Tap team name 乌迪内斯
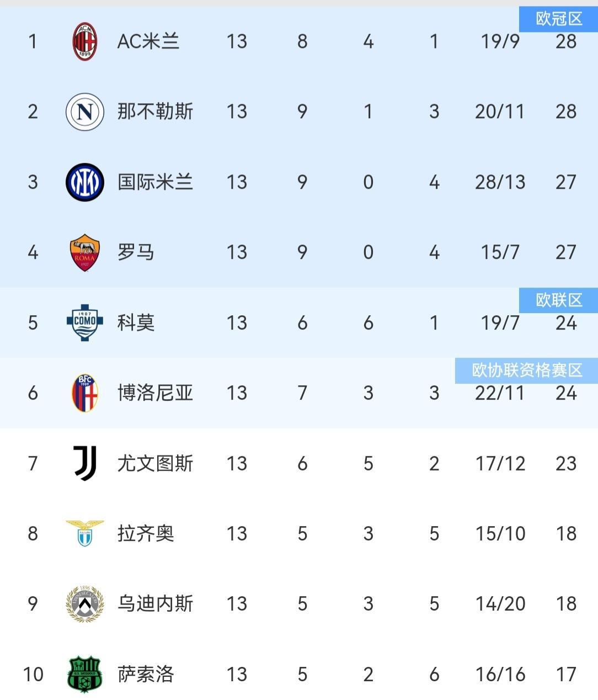Viewport: 598px width, 700px height. click(x=155, y=604)
